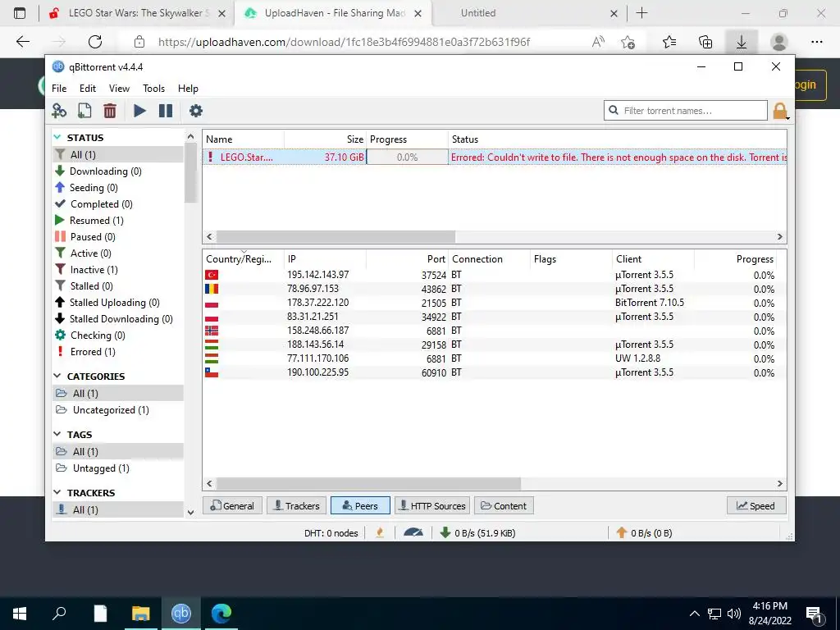
Task: Sort peers by the Port column header
Action: click(x=407, y=259)
